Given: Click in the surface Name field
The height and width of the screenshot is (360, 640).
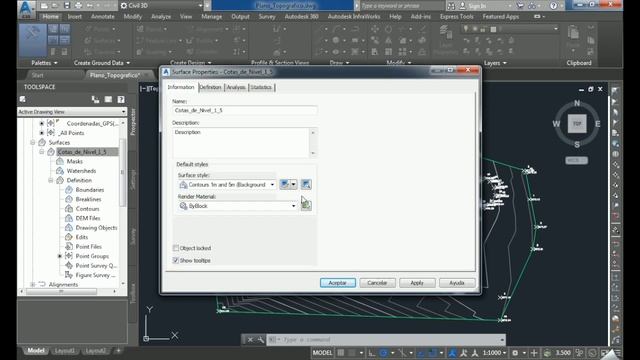Looking at the screenshot, I should pyautogui.click(x=244, y=110).
